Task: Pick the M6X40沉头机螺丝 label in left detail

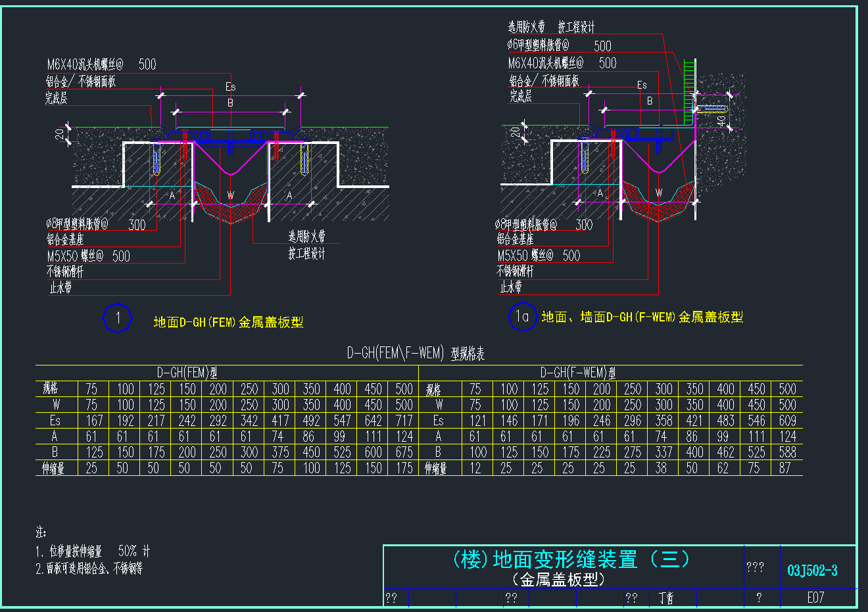Action: tap(85, 64)
